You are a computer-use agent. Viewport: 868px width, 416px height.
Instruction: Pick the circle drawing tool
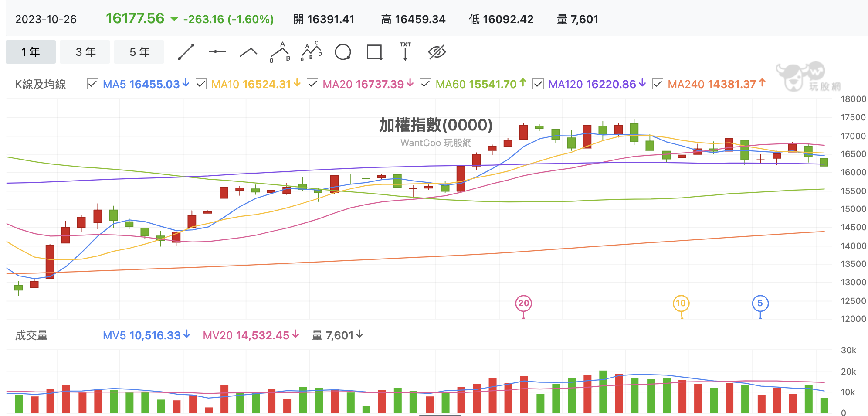343,52
